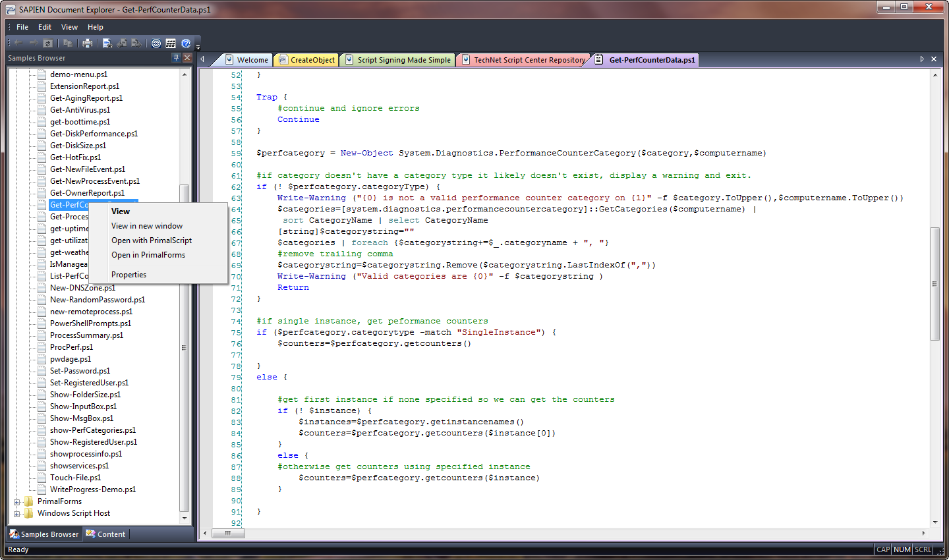Viewport: 949px width, 560px height.
Task: Click the editor scrollbar up arrow
Action: point(935,74)
